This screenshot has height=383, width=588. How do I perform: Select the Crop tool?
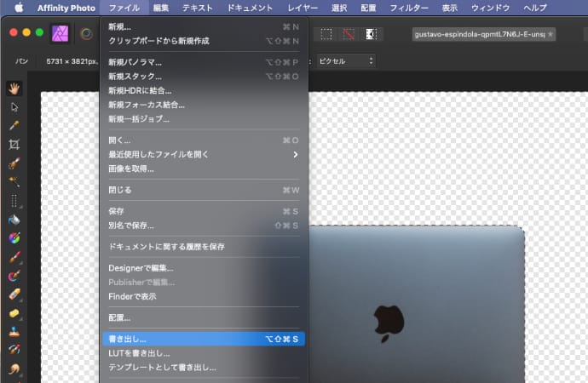pos(14,144)
